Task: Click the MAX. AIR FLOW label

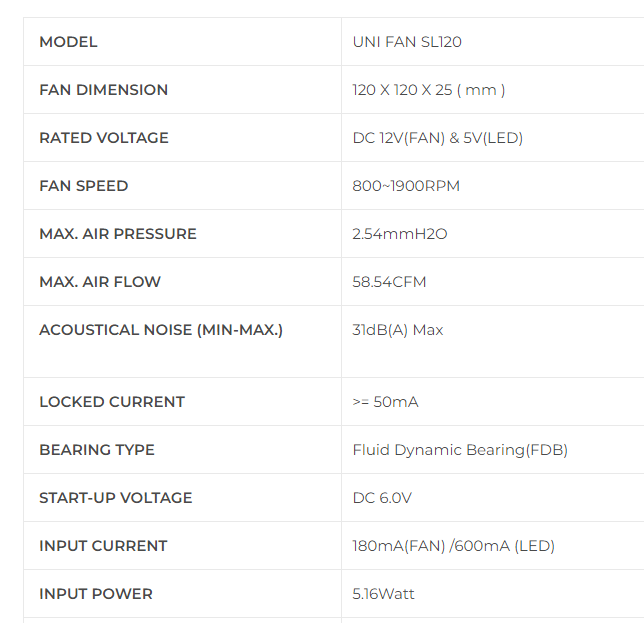Action: 99,282
